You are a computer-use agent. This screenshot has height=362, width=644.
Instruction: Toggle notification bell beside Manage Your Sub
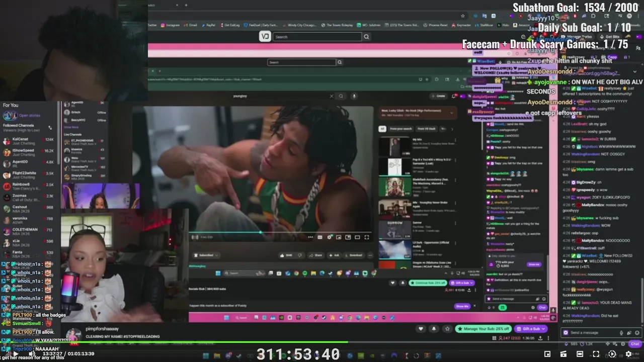pyautogui.click(x=434, y=329)
